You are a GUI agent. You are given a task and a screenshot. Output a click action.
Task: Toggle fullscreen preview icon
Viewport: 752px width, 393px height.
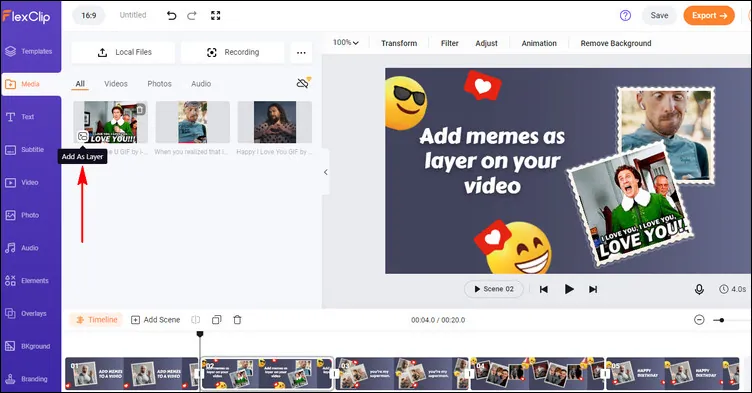click(x=216, y=15)
